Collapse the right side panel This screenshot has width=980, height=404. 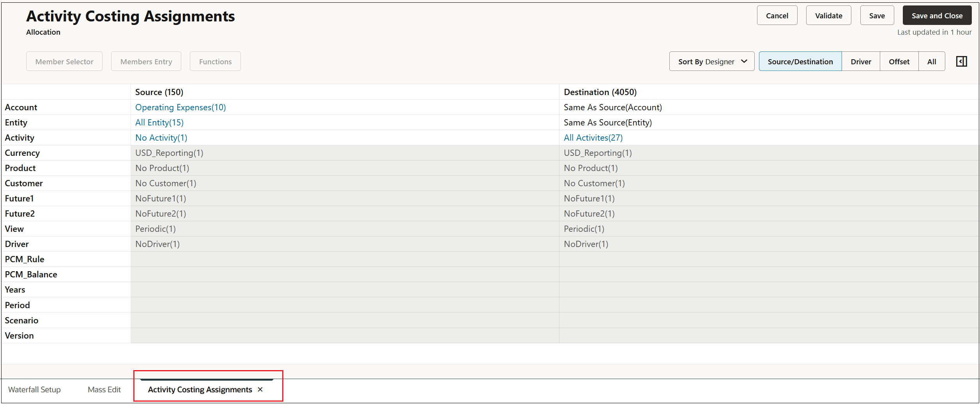pyautogui.click(x=961, y=61)
